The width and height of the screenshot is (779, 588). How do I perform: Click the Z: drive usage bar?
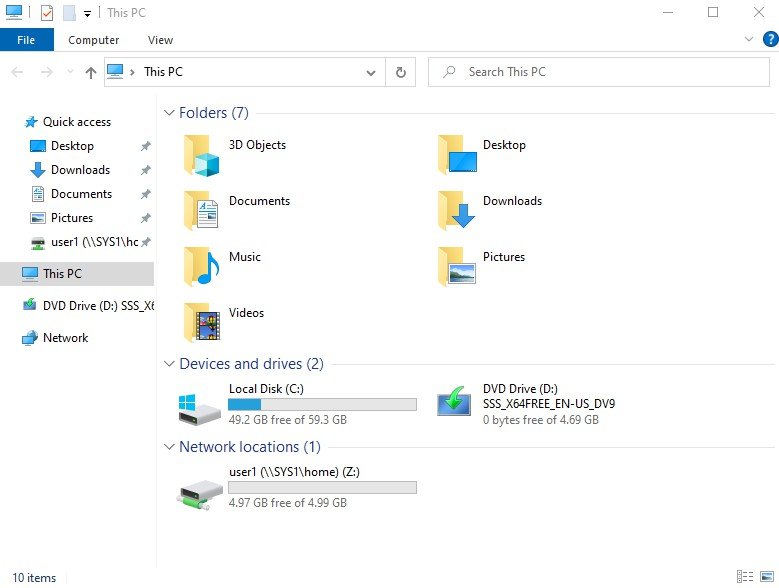point(322,487)
